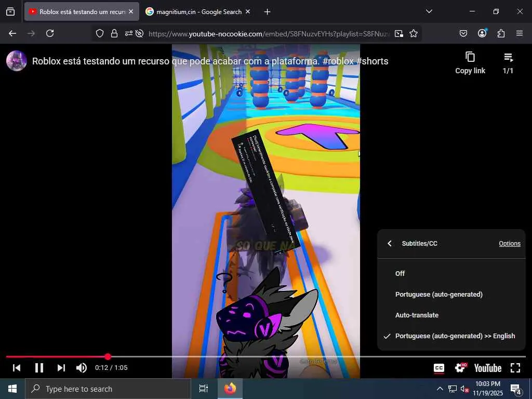
Task: Focus the youtube-nocookie address bar
Action: point(270,34)
